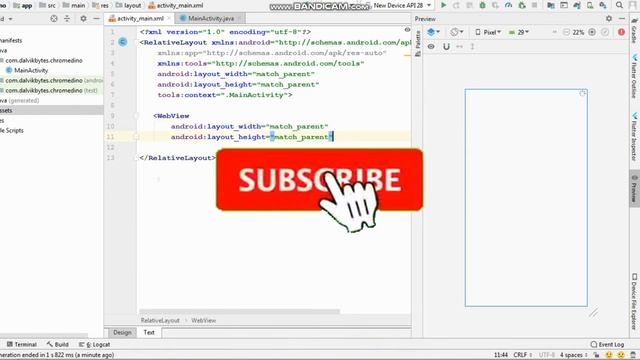Toggle view options eye icon in preview toolbar
Image resolution: width=640 pixels, height=360 pixels.
[431, 46]
